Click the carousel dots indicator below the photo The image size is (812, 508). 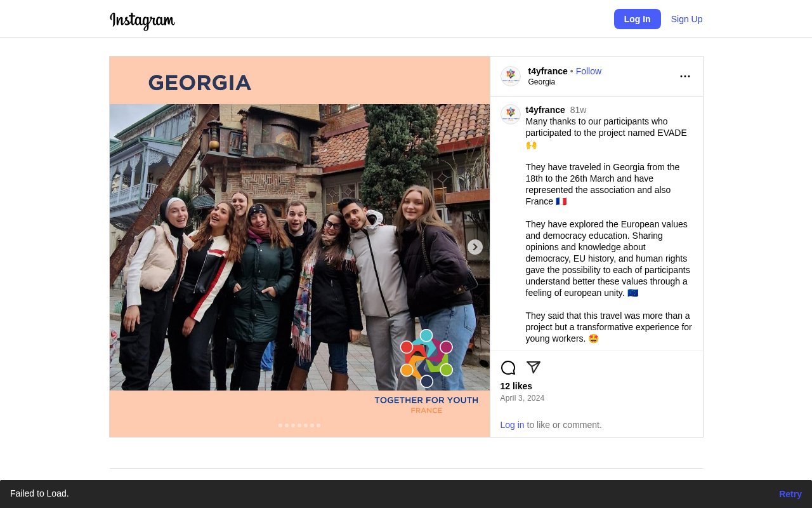[x=299, y=425]
